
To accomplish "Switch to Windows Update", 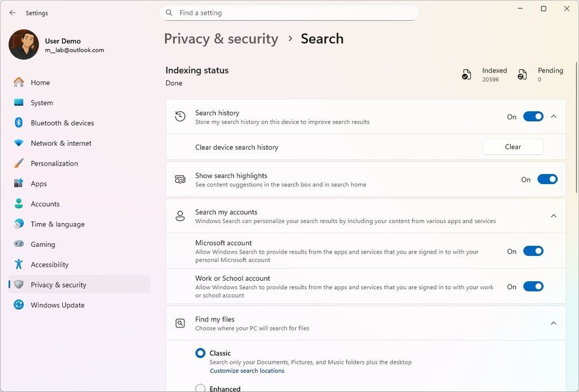I will 57,305.
